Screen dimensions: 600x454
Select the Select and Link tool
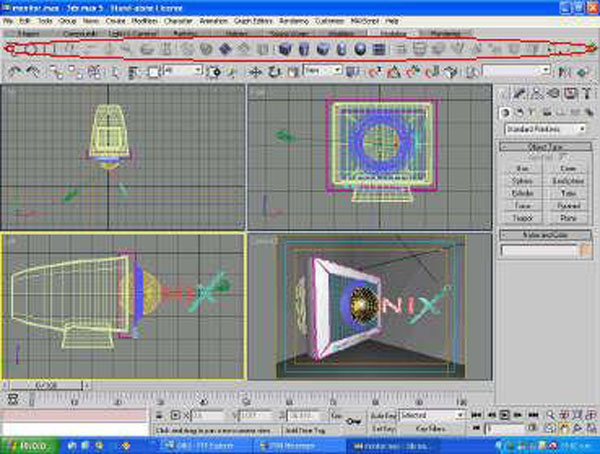click(56, 72)
